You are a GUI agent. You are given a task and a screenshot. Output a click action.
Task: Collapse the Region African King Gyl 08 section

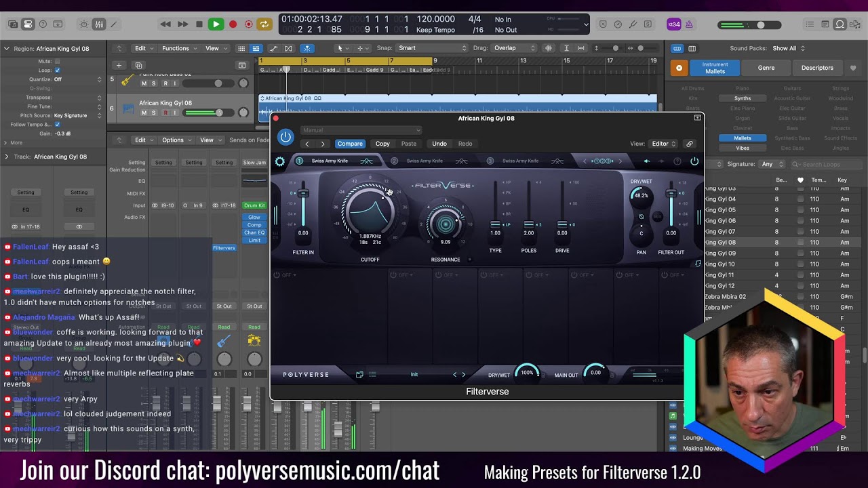6,48
